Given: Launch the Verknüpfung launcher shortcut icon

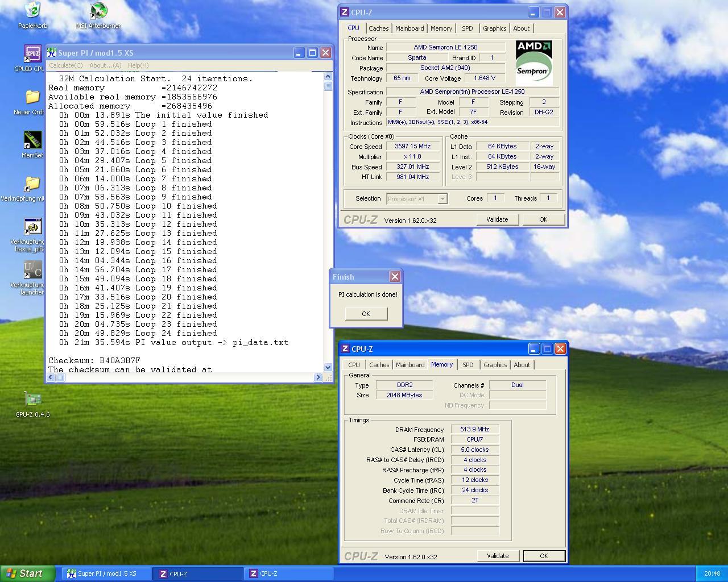Looking at the screenshot, I should tap(32, 270).
